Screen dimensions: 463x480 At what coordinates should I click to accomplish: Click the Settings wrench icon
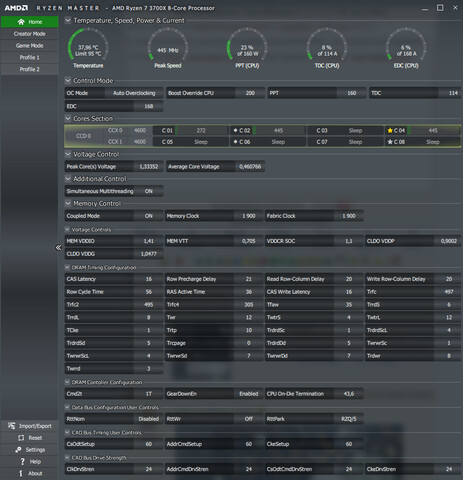point(18,450)
